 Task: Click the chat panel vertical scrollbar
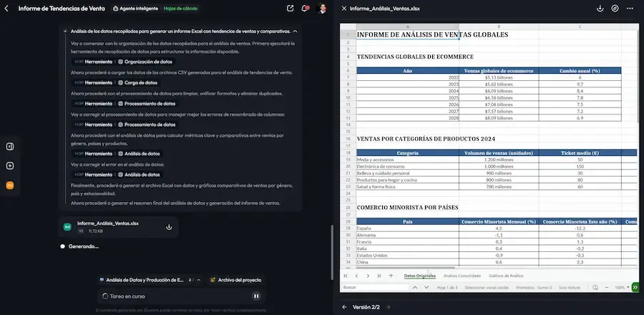331,252
